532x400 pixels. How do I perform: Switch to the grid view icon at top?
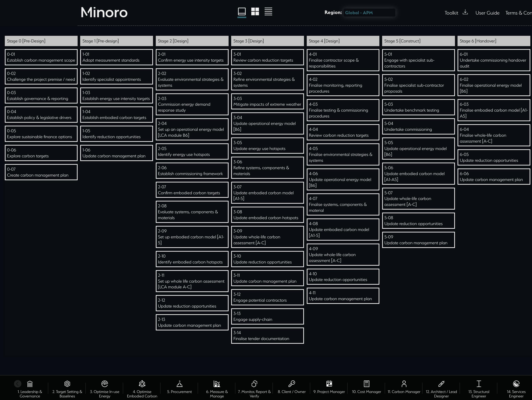click(x=255, y=11)
